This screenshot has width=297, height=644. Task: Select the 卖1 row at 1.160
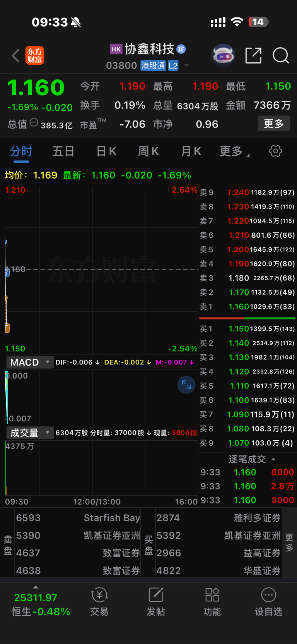tap(247, 307)
